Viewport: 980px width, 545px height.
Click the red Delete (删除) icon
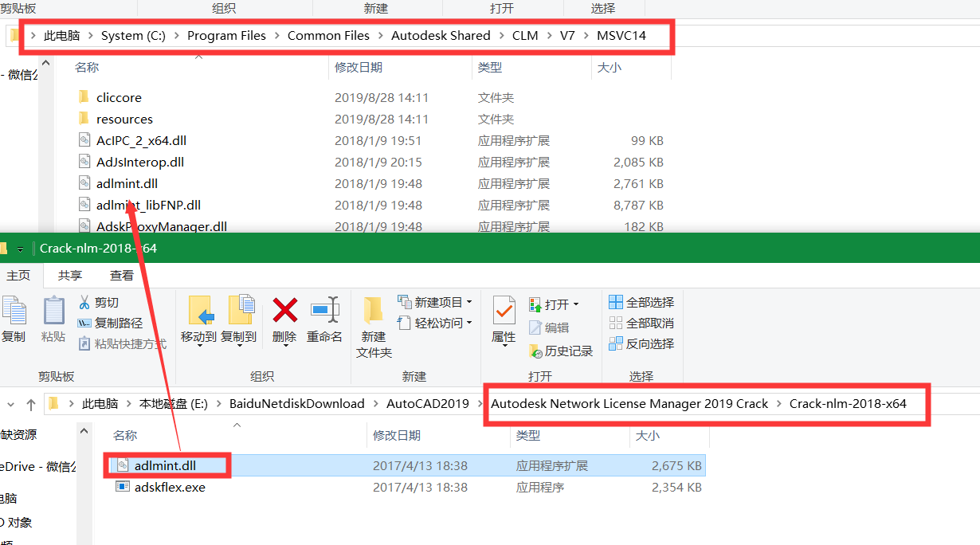point(284,311)
